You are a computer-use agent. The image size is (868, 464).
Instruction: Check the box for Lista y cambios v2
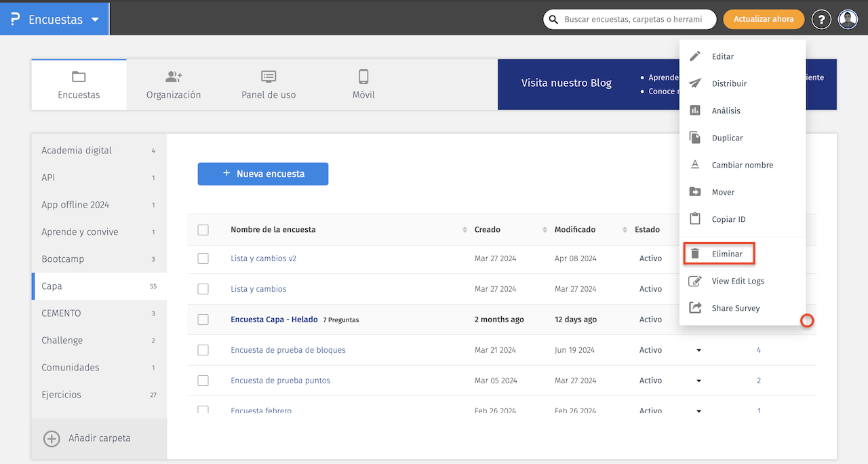click(x=203, y=258)
